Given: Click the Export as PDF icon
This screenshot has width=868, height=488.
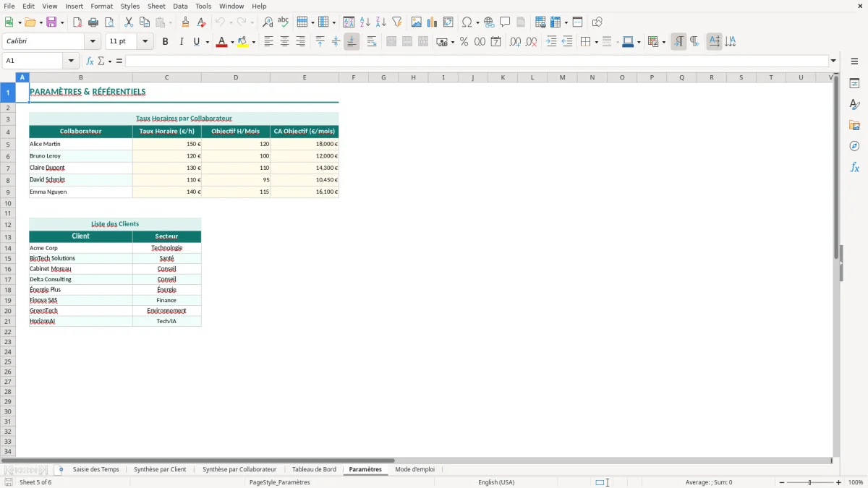Looking at the screenshot, I should (x=77, y=22).
